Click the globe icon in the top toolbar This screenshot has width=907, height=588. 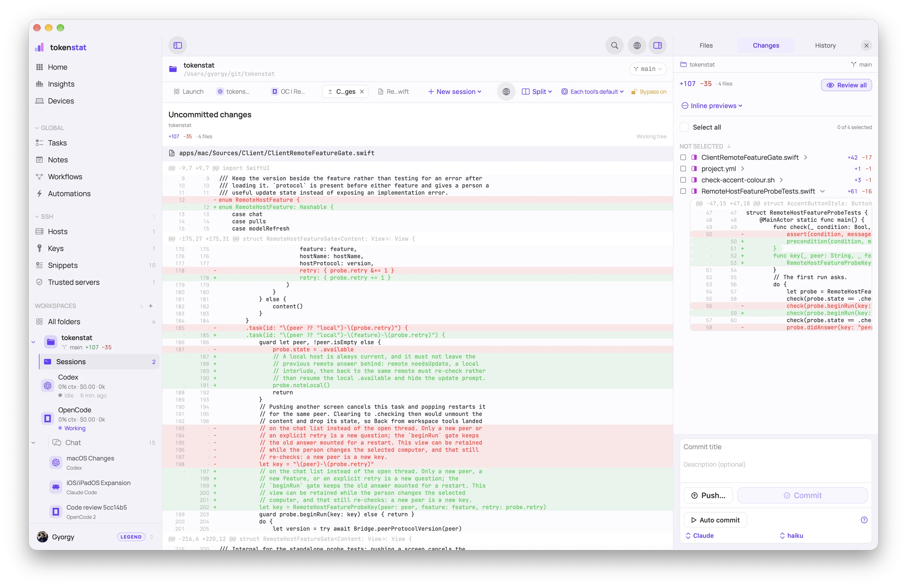click(x=637, y=45)
